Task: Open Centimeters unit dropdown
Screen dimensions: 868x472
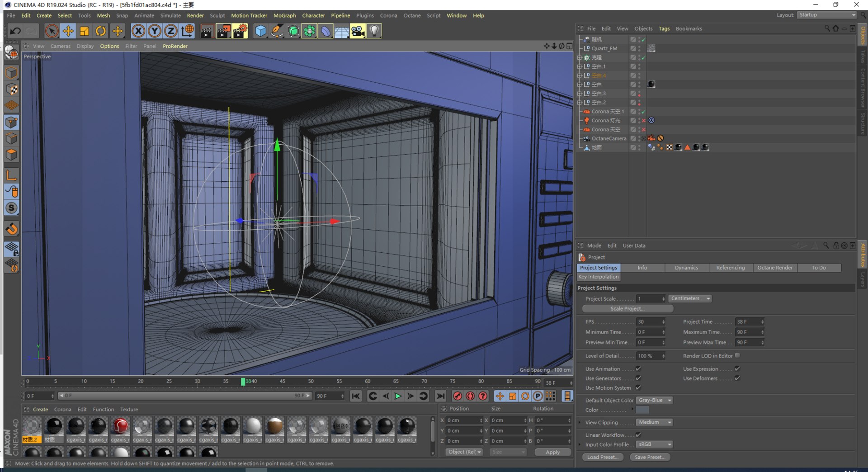Action: tap(690, 298)
